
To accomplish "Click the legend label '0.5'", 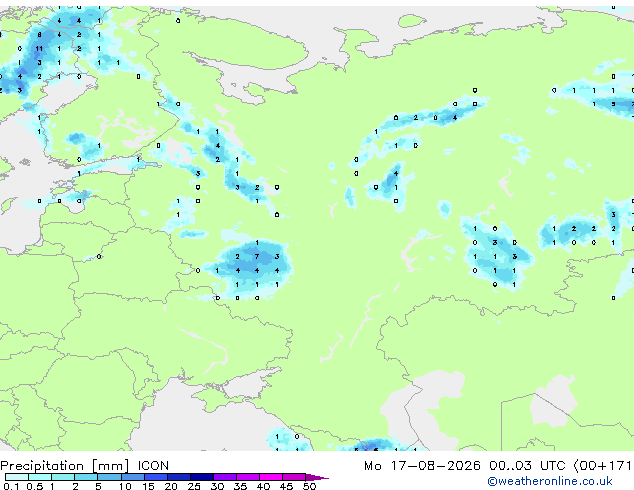I will (x=35, y=486).
